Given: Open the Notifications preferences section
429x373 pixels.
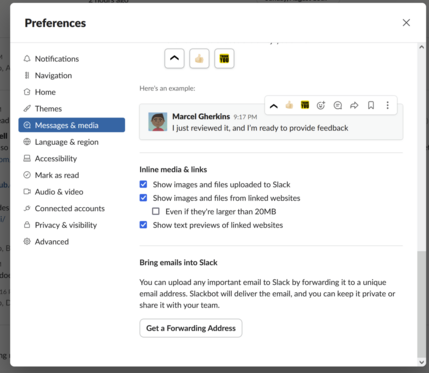Looking at the screenshot, I should (72, 59).
